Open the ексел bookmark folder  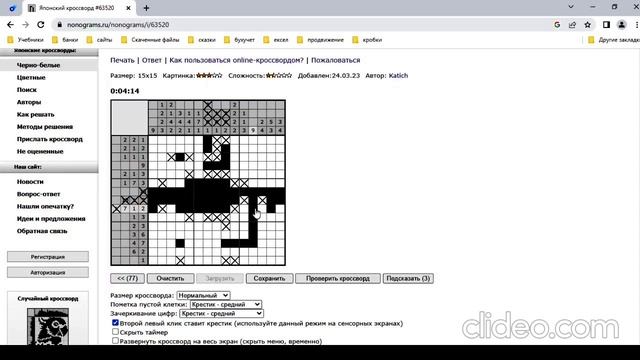[x=276, y=40]
